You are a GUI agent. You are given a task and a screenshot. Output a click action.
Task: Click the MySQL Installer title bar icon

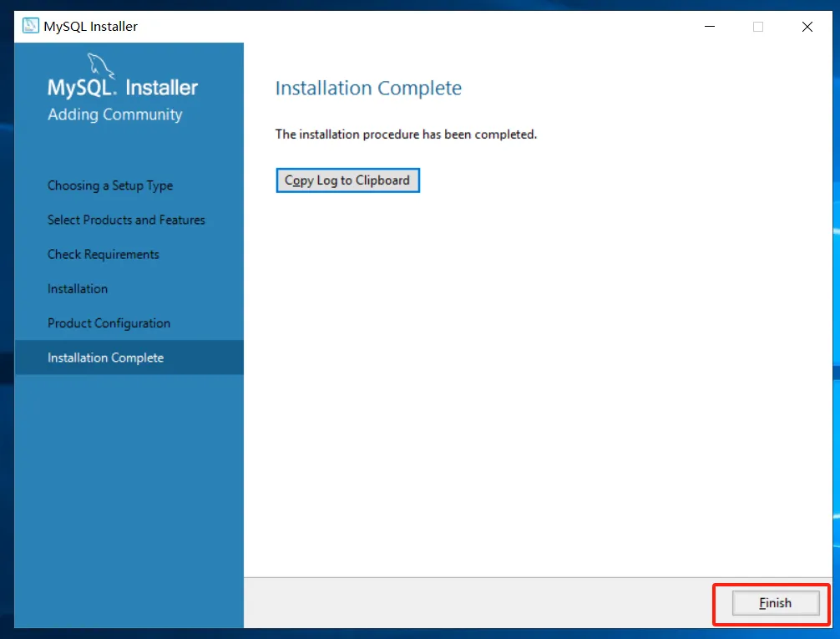click(x=31, y=26)
